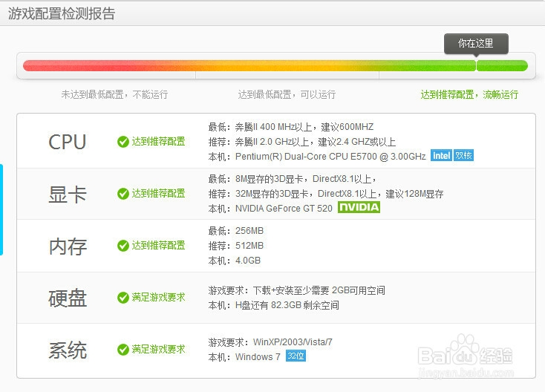Click 达到推荐配置 status in 显卡 row
The height and width of the screenshot is (392, 545).
(x=158, y=193)
